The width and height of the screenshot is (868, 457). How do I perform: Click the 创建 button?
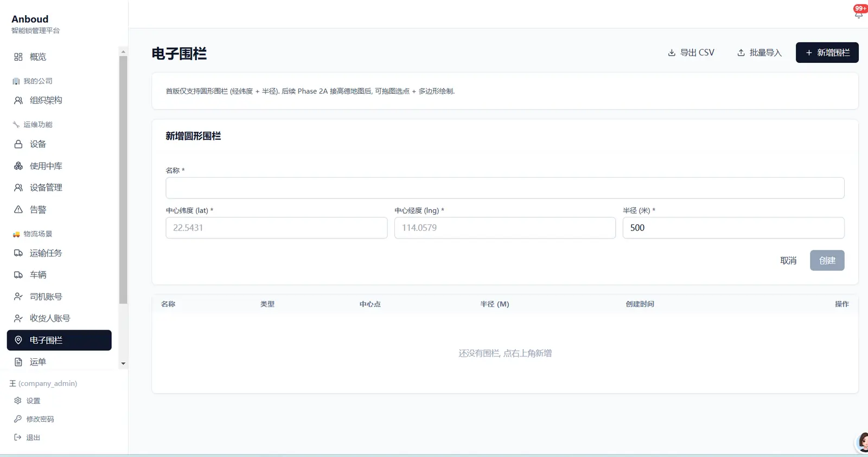point(827,261)
